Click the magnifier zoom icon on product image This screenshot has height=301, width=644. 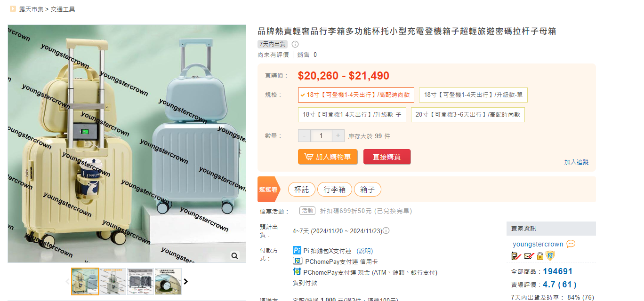234,255
